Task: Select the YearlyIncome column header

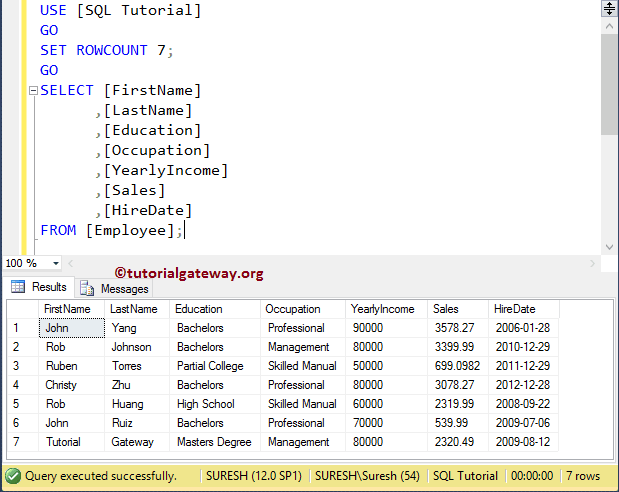Action: tap(386, 309)
